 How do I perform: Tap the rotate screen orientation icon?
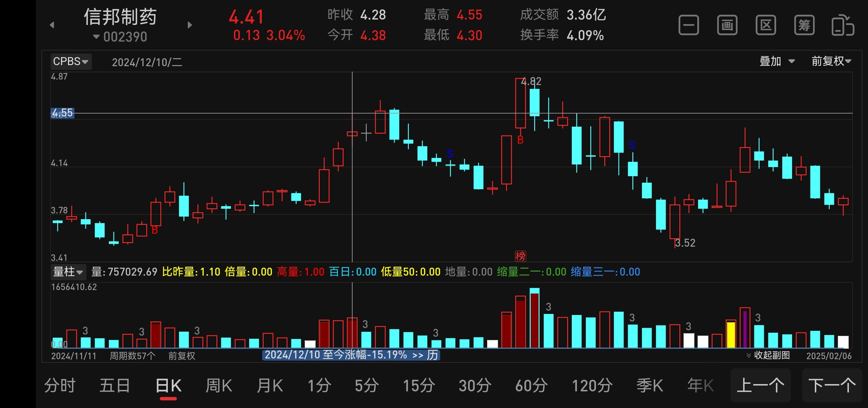pos(843,25)
